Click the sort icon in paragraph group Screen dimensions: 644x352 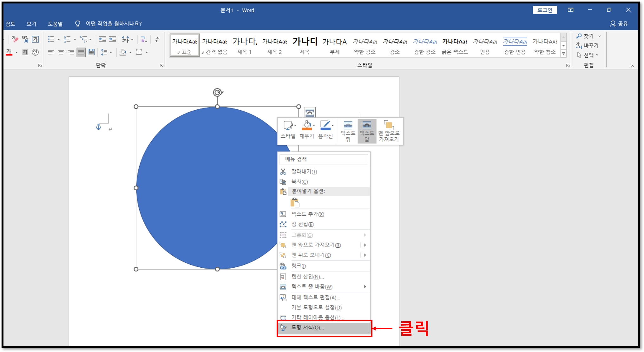[x=144, y=39]
